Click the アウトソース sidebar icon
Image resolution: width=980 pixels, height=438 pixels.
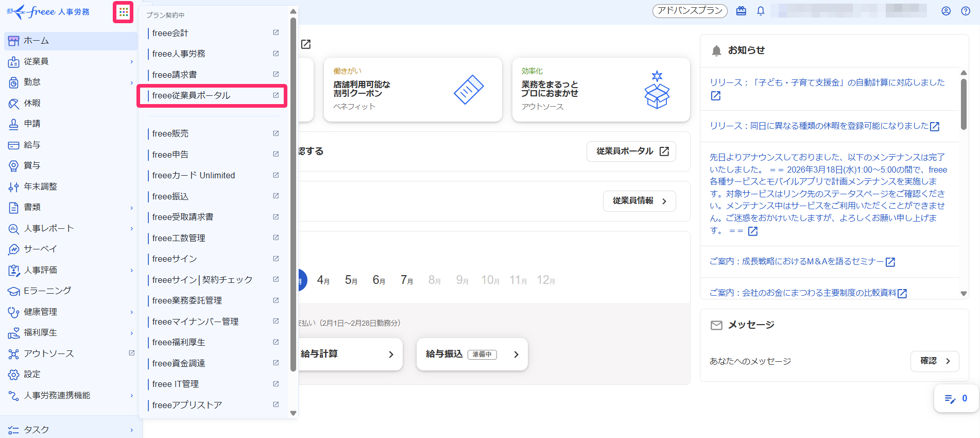click(14, 353)
